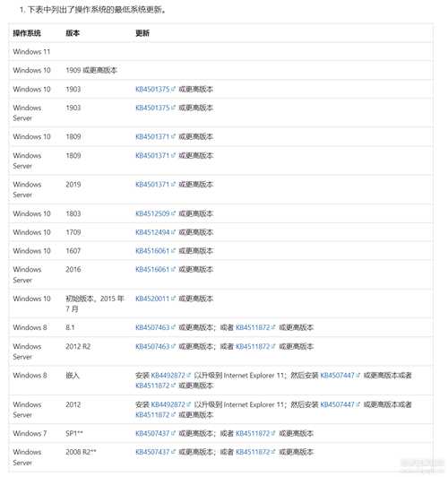Select the 嵌入 version cell
This screenshot has width=448, height=477.
(x=73, y=376)
